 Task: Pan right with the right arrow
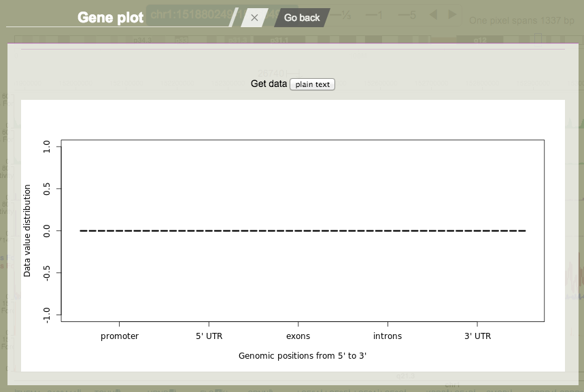coord(452,15)
